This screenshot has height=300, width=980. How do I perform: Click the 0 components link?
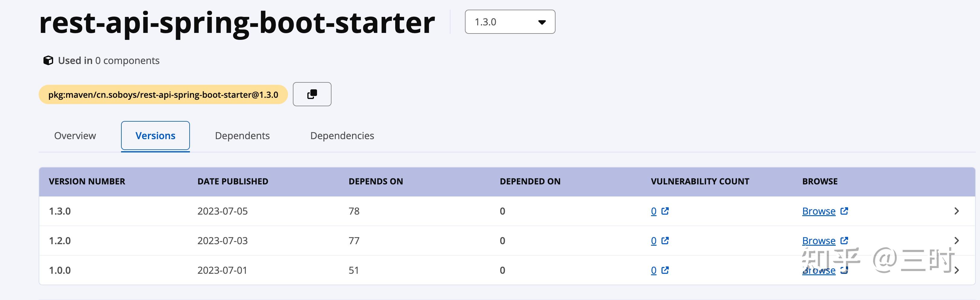tap(127, 60)
